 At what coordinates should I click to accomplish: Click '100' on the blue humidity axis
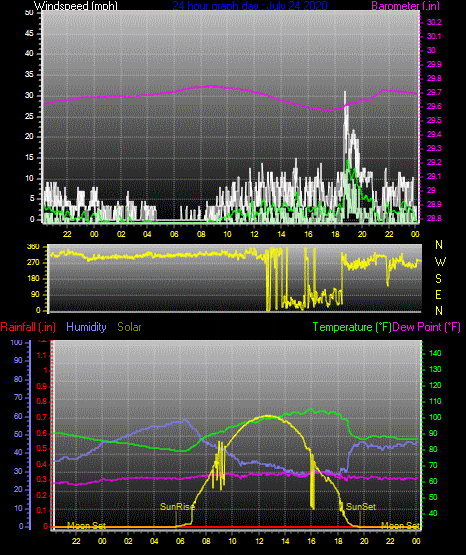[x=16, y=342]
